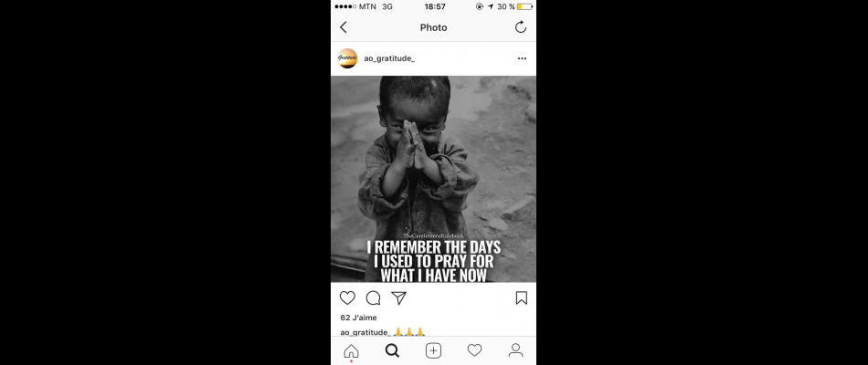Open the three-dot post options menu

pyautogui.click(x=522, y=58)
